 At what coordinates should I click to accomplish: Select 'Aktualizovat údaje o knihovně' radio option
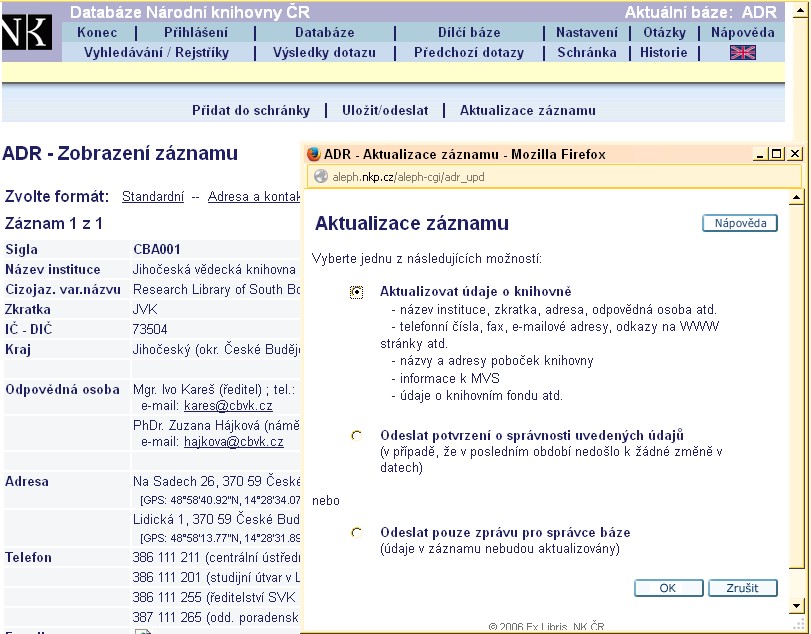(x=356, y=292)
